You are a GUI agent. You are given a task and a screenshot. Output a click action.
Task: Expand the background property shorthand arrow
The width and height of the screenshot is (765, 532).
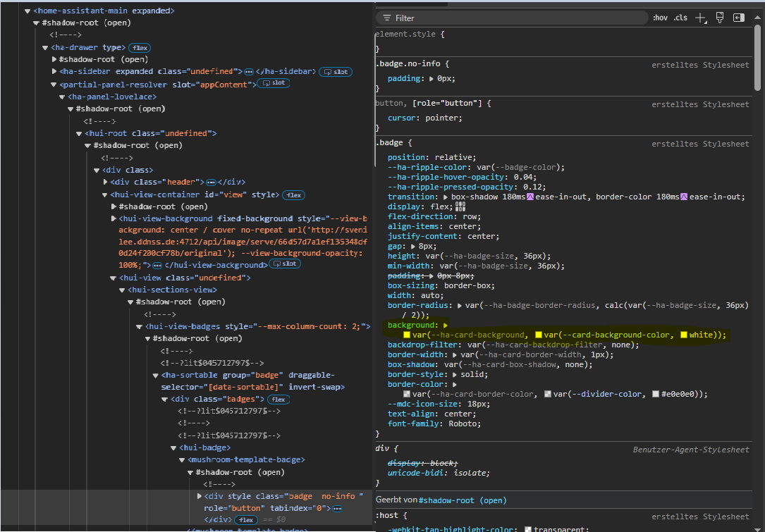tap(445, 326)
